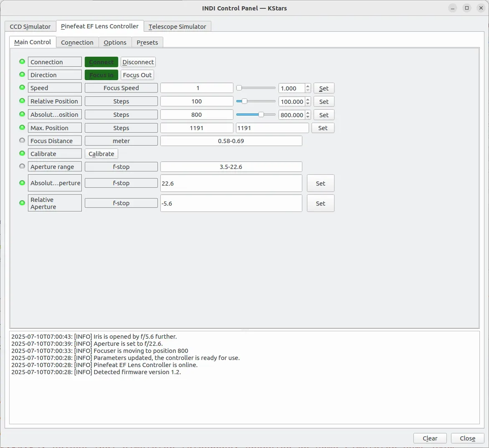The height and width of the screenshot is (448, 489).
Task: Show the Presets sub-tab
Action: [x=147, y=43]
